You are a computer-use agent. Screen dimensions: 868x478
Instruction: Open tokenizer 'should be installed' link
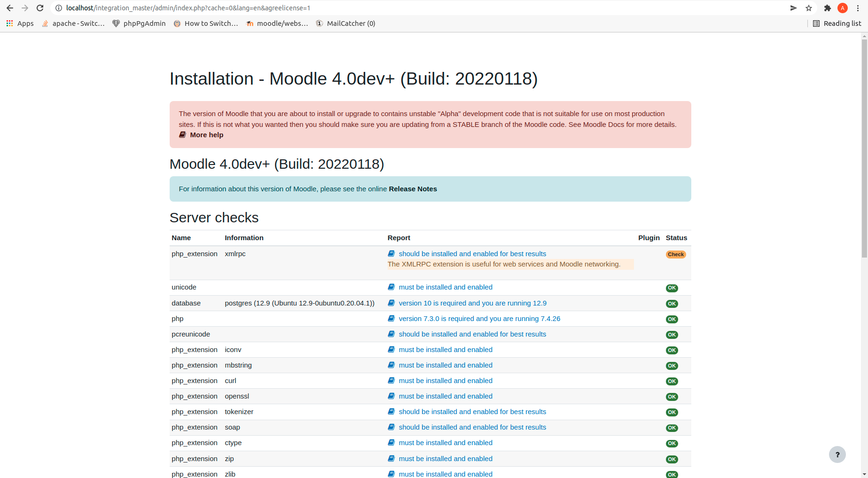[472, 412]
